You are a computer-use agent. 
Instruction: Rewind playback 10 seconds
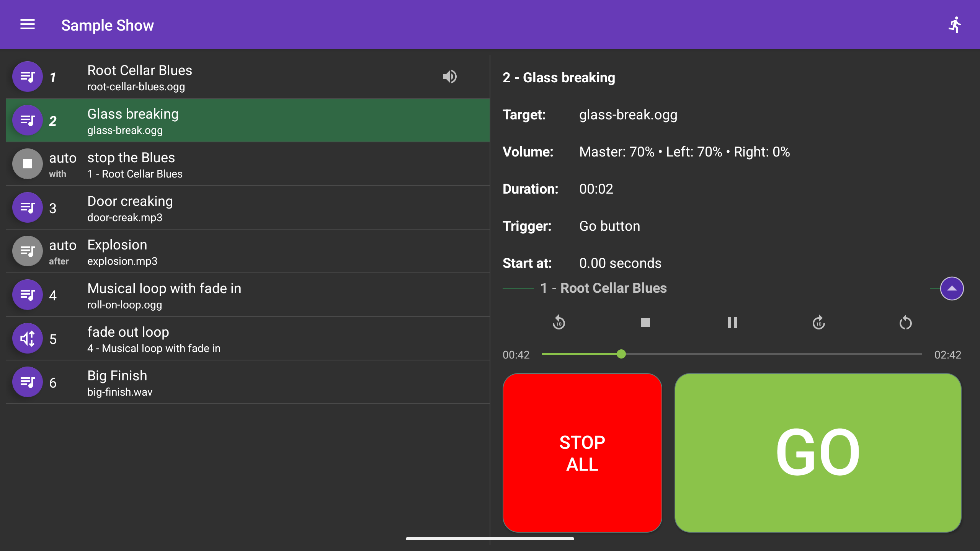[x=559, y=323]
